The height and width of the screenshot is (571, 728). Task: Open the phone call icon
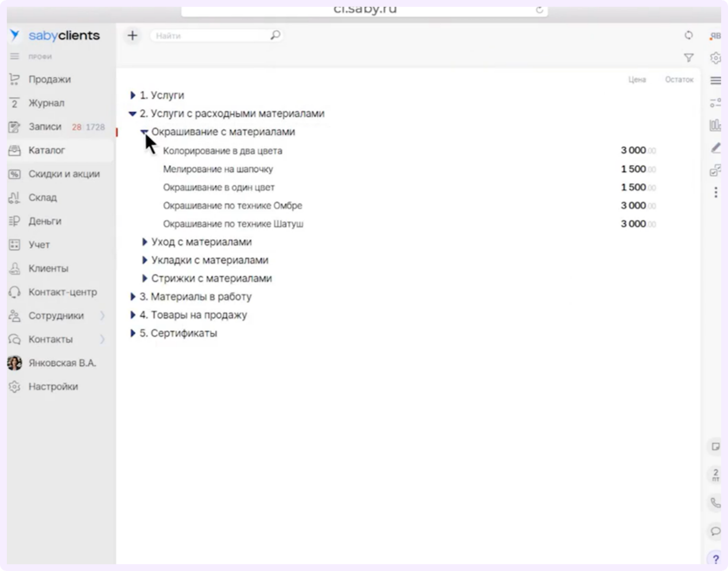[715, 503]
